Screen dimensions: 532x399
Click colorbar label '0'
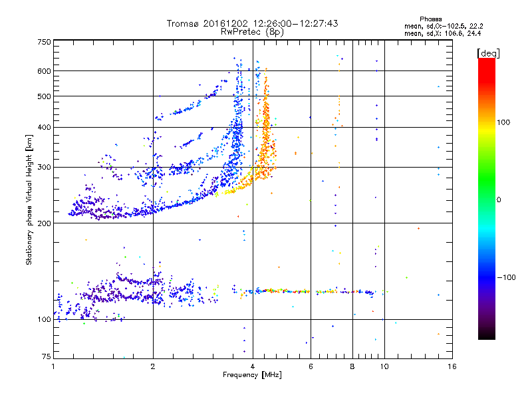pos(499,200)
